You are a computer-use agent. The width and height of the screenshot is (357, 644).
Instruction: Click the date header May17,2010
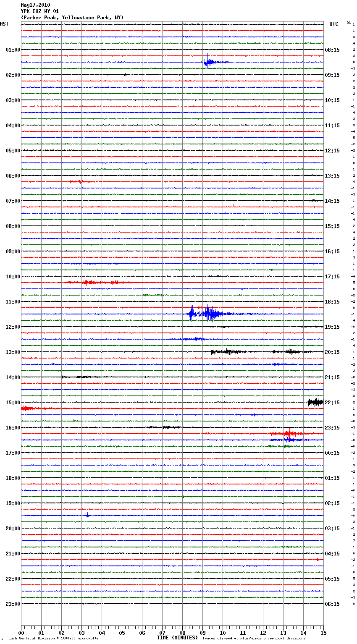tap(35, 5)
